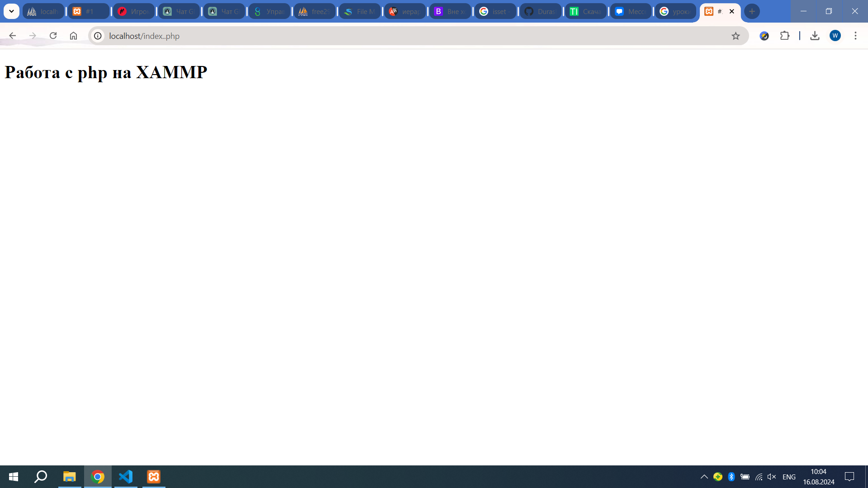This screenshot has height=488, width=868.
Task: Open the tab search dropdown arrow
Action: (11, 11)
